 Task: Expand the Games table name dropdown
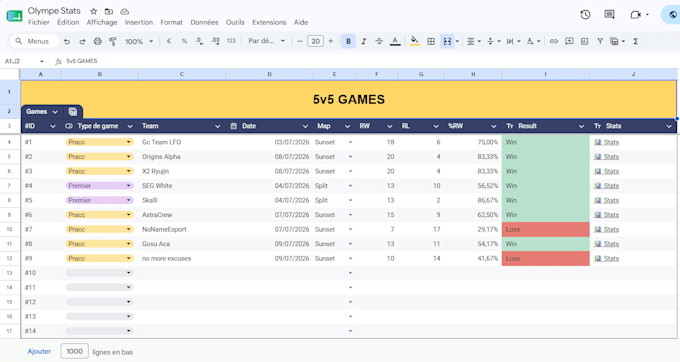[55, 112]
